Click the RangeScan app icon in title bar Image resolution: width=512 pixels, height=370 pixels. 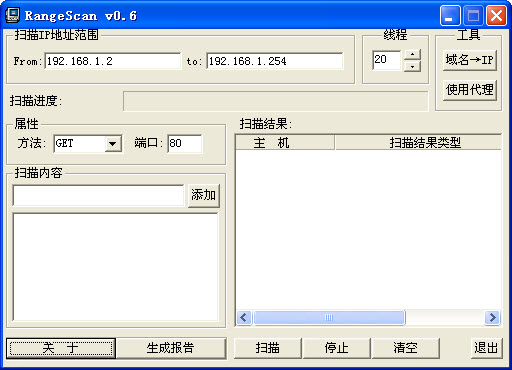pos(12,15)
